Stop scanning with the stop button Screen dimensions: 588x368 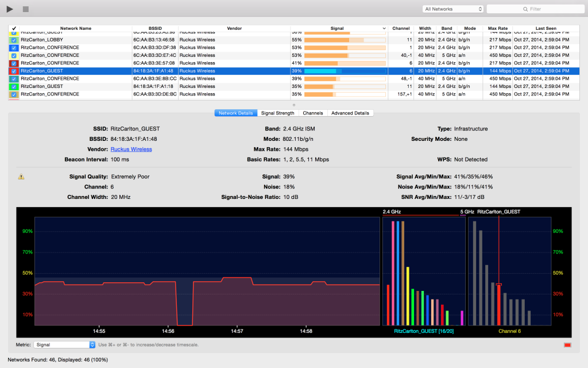tap(26, 9)
